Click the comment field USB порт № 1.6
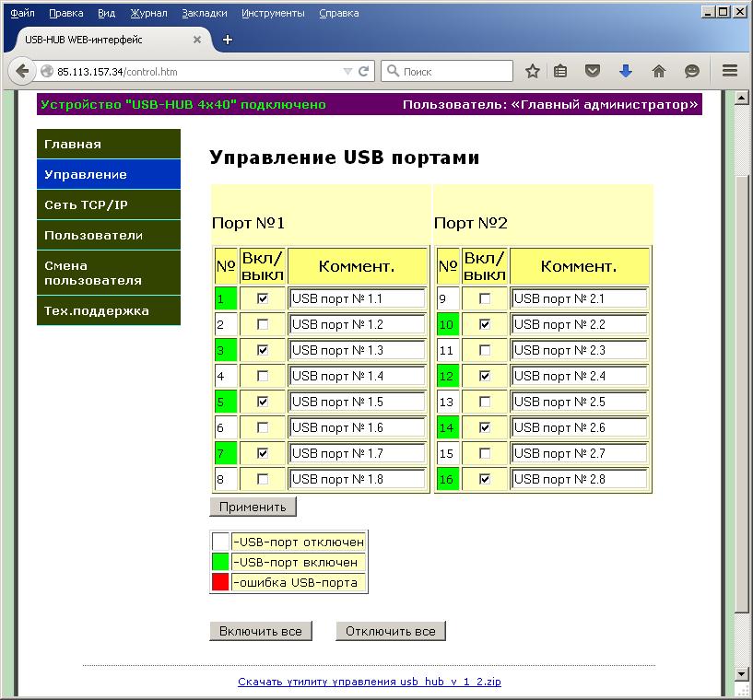The width and height of the screenshot is (753, 700). click(358, 427)
